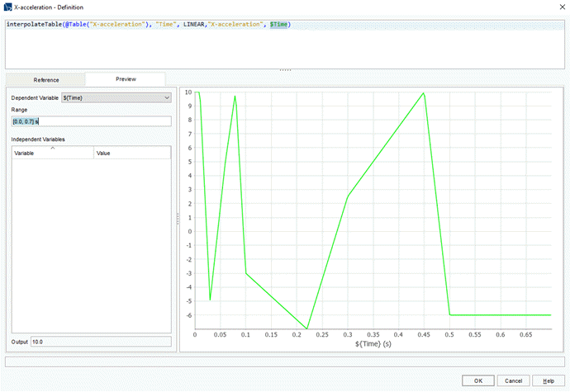
Task: Open Help for this dialog
Action: pyautogui.click(x=549, y=380)
